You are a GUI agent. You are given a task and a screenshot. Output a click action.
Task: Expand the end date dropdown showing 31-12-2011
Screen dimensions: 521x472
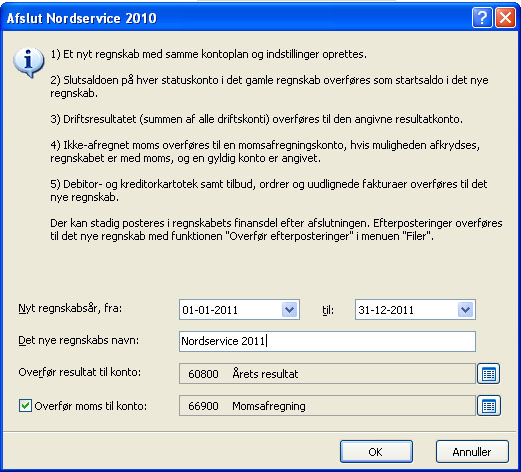[466, 310]
